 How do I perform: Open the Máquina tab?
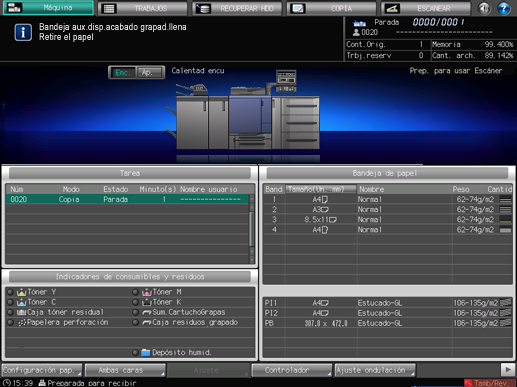(48, 8)
